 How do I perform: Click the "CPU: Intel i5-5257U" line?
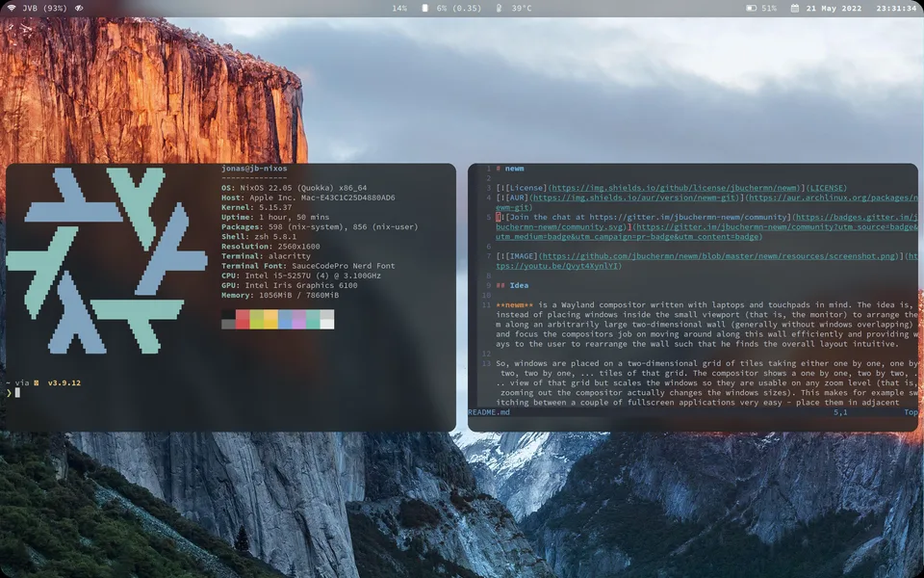click(x=301, y=276)
